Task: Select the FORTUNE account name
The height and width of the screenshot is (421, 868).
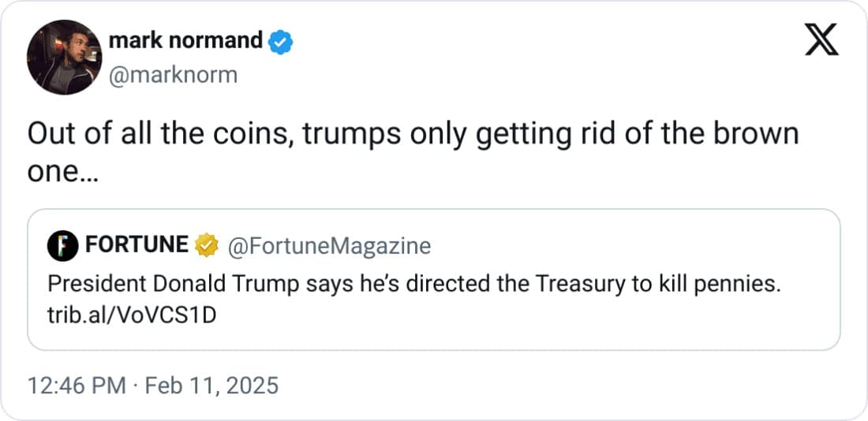Action: point(137,246)
